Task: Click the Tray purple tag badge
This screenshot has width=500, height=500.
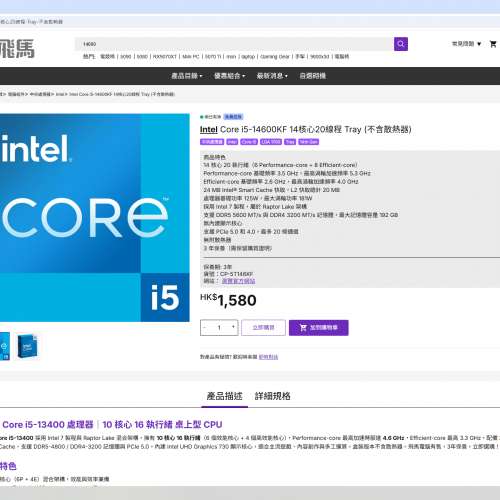Action: [290, 142]
